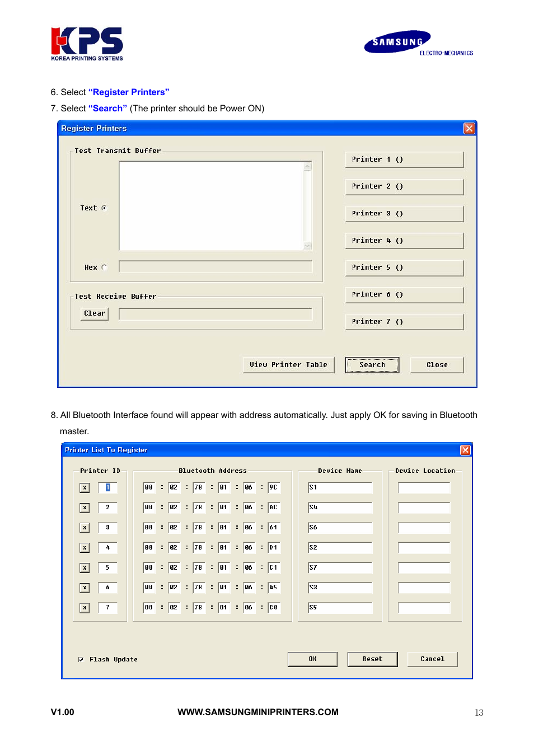The image size is (534, 756).
Task: Click Bluetooth address last byte D1
Action: 274,547
